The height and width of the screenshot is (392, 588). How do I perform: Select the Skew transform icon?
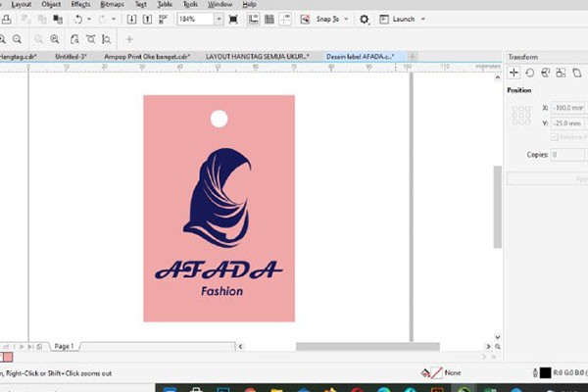tap(577, 73)
